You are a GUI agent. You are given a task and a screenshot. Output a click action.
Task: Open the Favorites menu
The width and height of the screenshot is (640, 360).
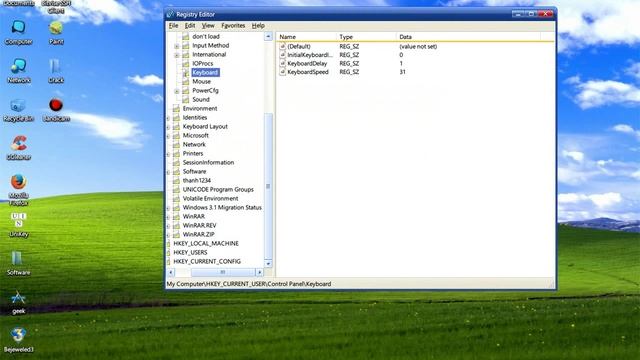tap(233, 25)
